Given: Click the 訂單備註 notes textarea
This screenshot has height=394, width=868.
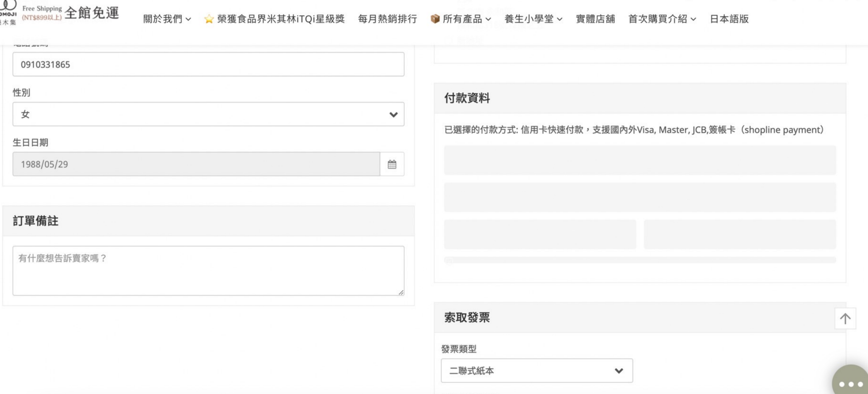Looking at the screenshot, I should point(208,271).
